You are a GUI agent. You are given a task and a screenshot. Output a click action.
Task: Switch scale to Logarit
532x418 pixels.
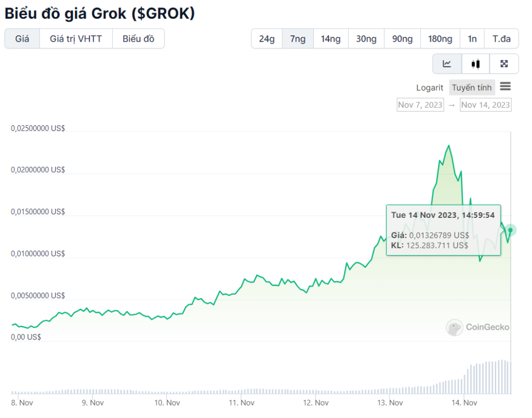429,87
